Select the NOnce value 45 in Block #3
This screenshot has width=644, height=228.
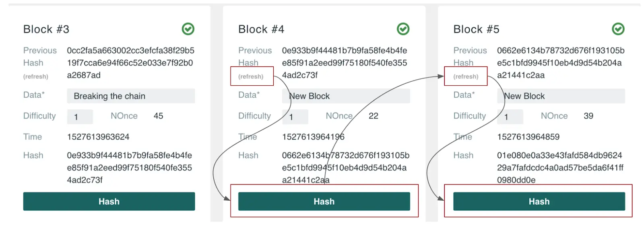click(159, 116)
